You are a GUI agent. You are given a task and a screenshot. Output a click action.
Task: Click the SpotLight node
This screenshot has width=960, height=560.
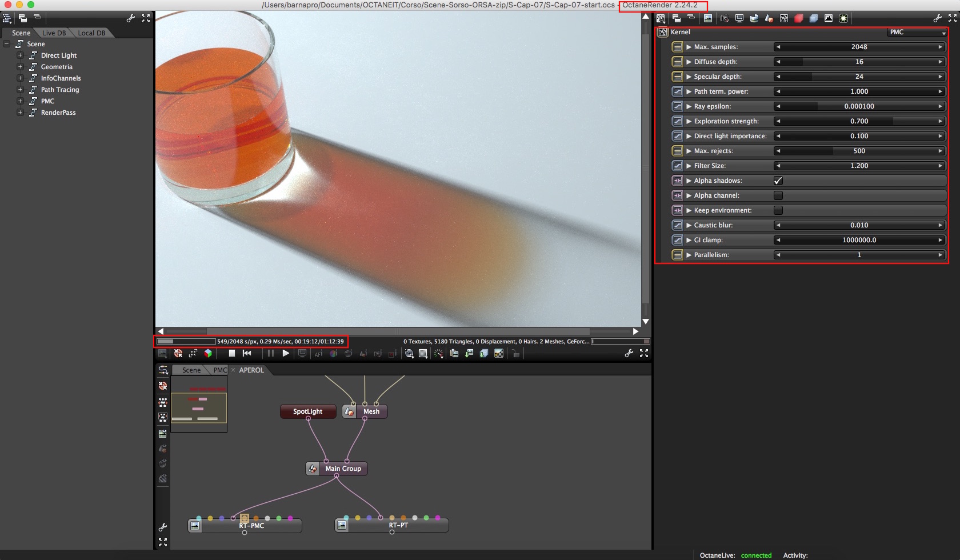pyautogui.click(x=307, y=411)
